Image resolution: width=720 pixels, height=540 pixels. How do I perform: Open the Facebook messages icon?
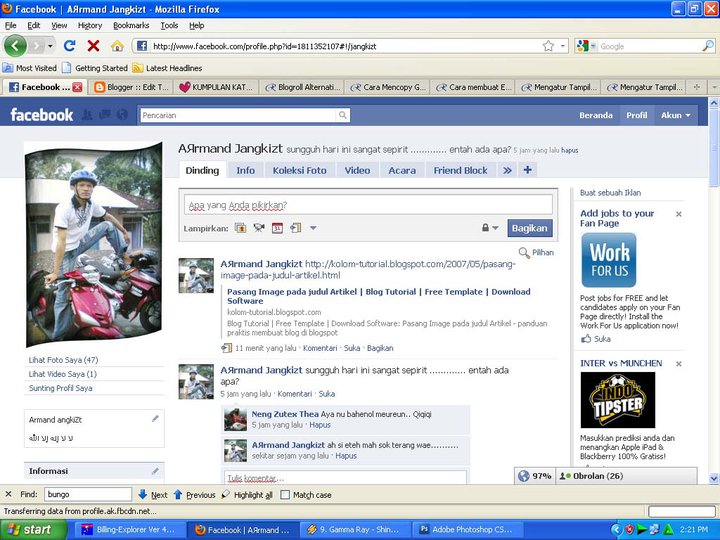105,115
